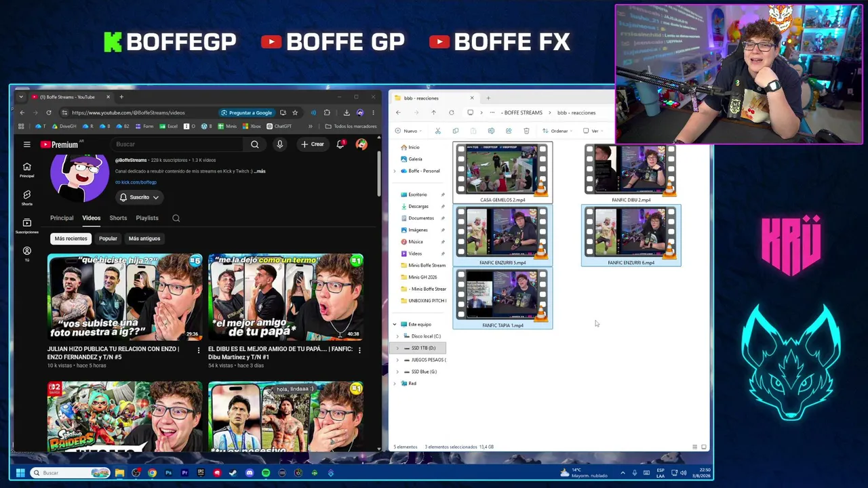This screenshot has width=868, height=488.
Task: Open Chrome three-dot menu
Action: (x=373, y=113)
